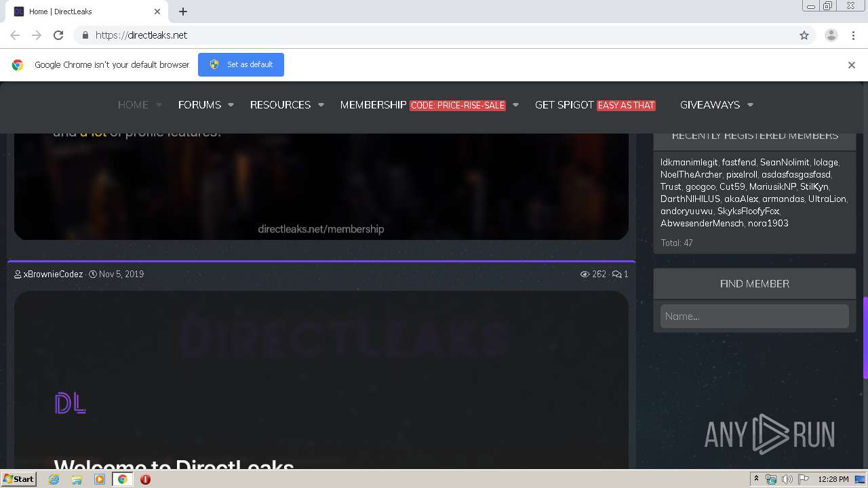Click the red stop-sign taskbar icon
The width and height of the screenshot is (868, 488).
point(145,479)
